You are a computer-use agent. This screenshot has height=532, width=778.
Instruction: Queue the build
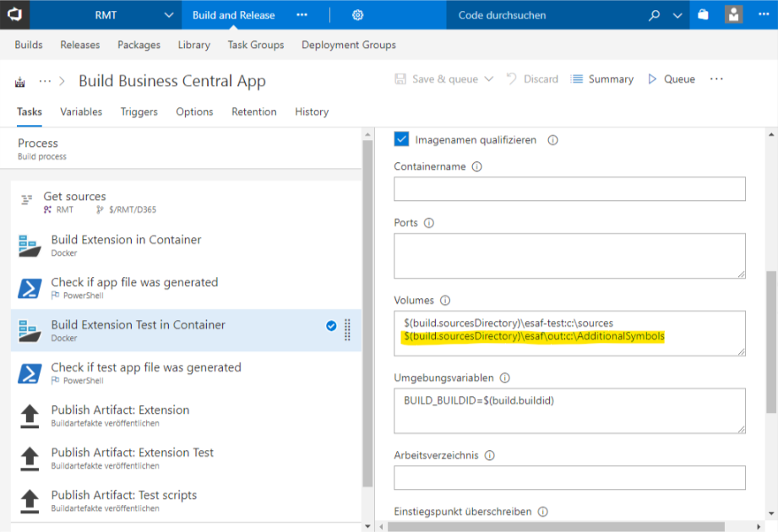point(672,79)
